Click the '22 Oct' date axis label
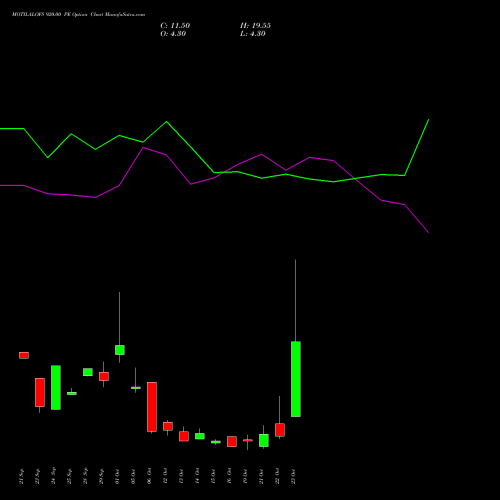500x500 pixels. [278, 476]
